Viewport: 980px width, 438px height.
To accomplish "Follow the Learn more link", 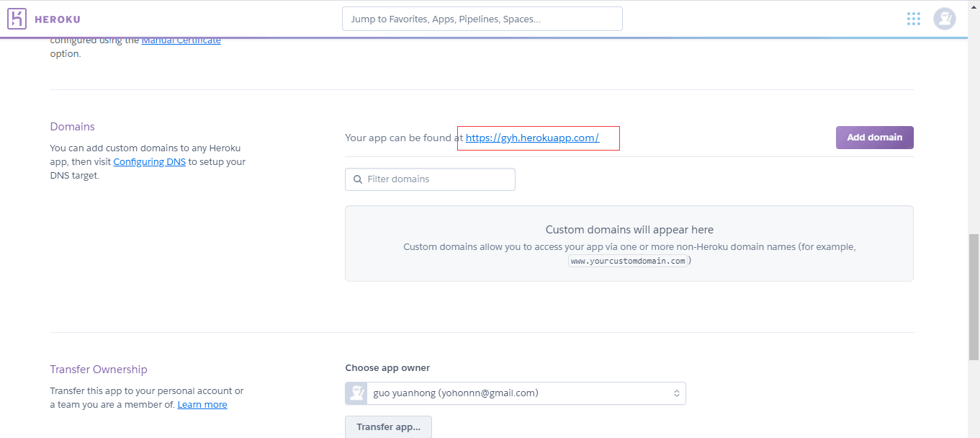I will click(x=202, y=405).
